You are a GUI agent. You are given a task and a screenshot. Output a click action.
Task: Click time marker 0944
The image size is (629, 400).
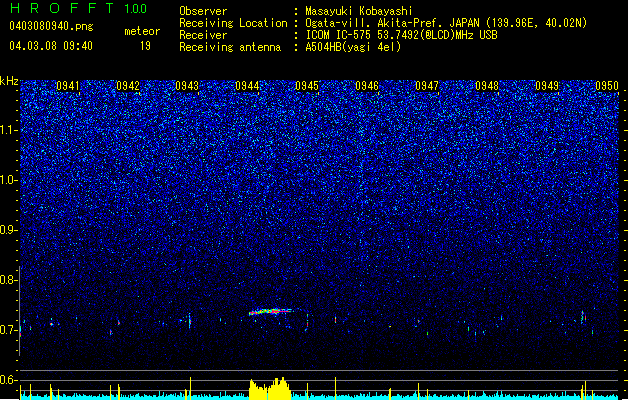point(247,86)
